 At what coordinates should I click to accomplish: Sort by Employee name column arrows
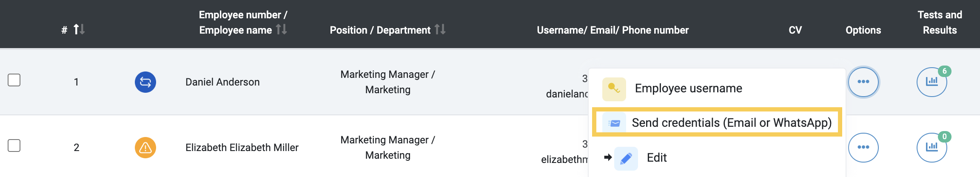tap(281, 29)
